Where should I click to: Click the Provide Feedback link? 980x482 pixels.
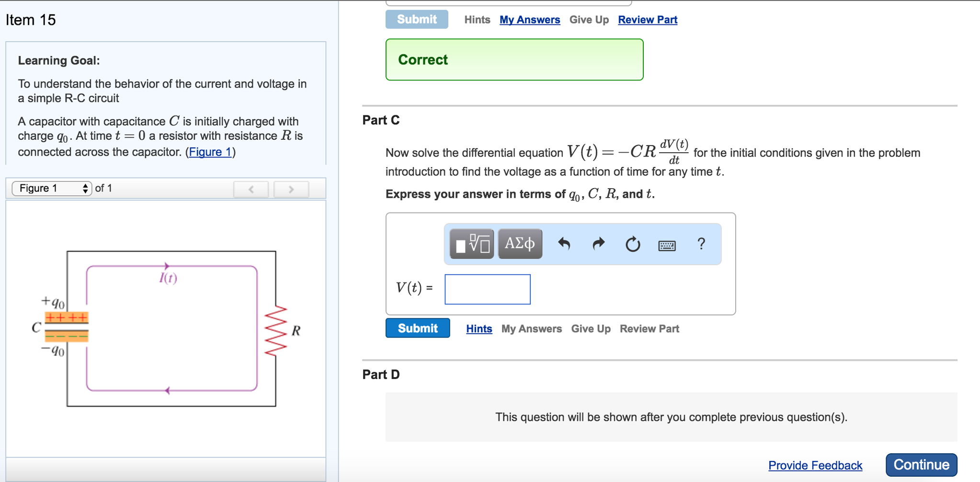[x=816, y=465]
